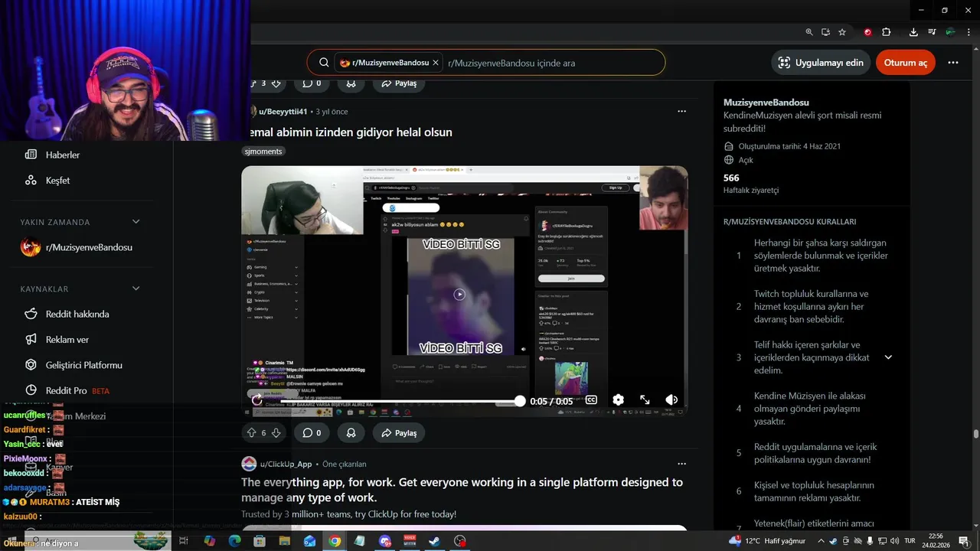Open File Explorer from the taskbar
Viewport: 980px width, 551px height.
[x=284, y=541]
